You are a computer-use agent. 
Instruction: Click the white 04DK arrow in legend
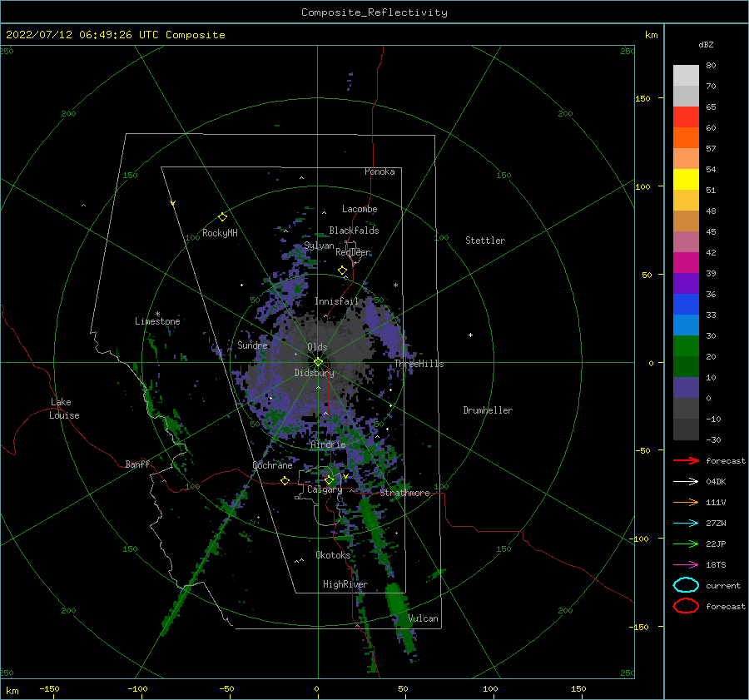(686, 482)
